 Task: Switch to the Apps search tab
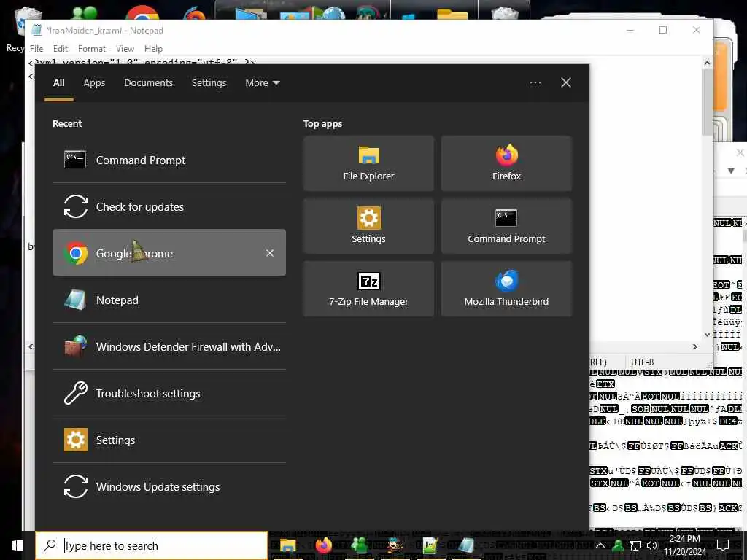94,83
